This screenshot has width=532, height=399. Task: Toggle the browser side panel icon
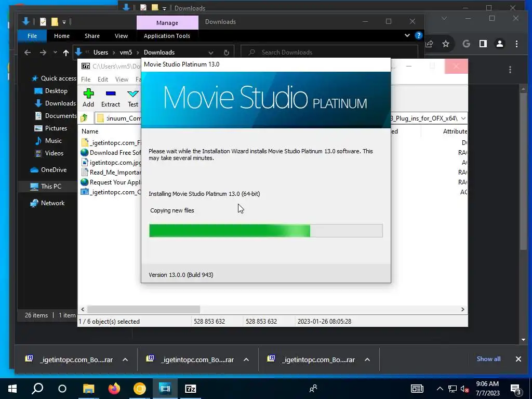483,44
